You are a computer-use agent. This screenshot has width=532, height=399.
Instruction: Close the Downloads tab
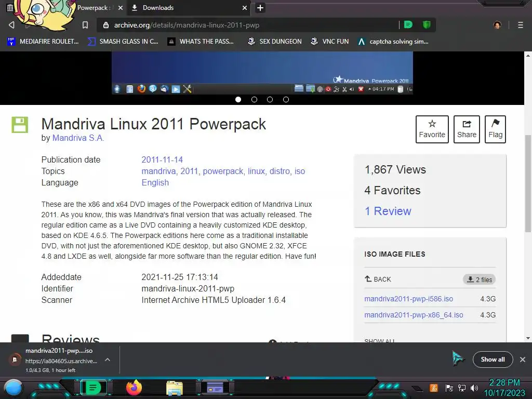[x=245, y=8]
